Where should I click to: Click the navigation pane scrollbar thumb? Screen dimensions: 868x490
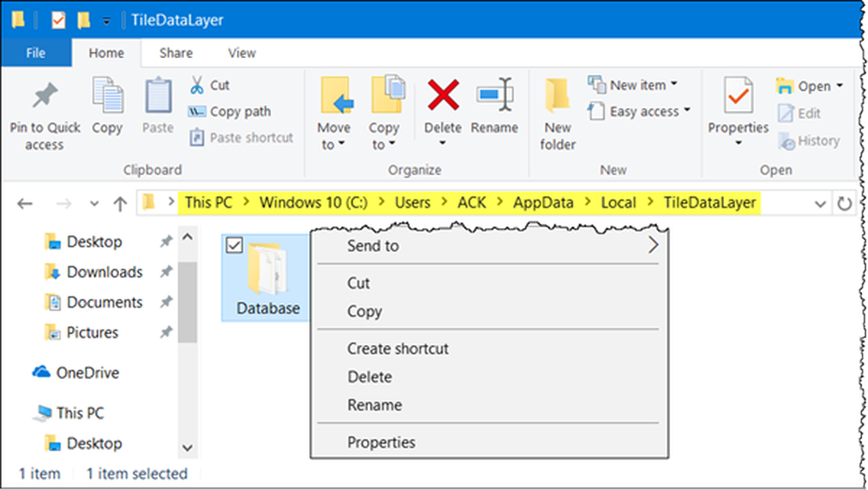coord(187,302)
